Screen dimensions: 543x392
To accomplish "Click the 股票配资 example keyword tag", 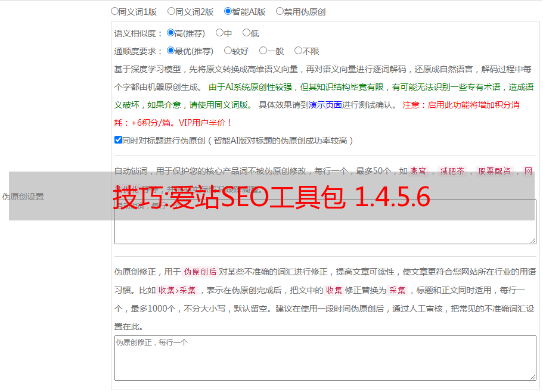I will click(x=495, y=171).
